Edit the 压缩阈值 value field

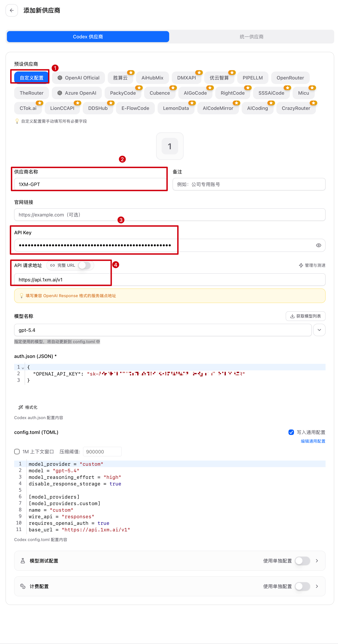pyautogui.click(x=102, y=452)
